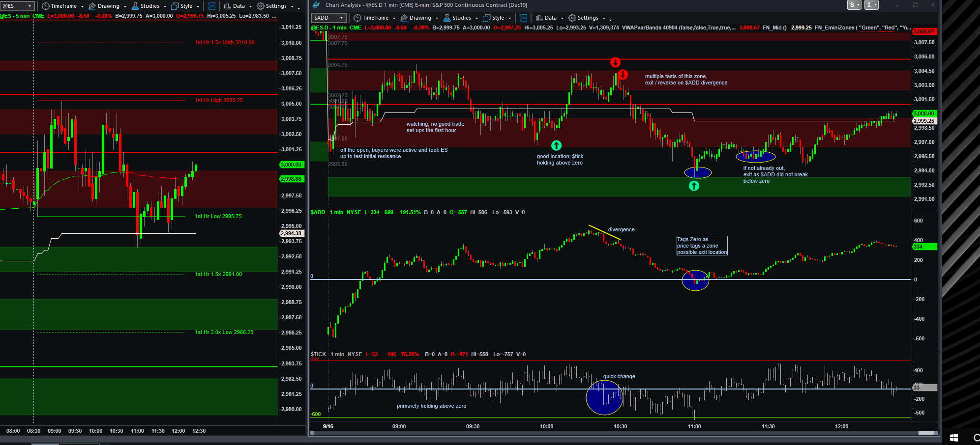
Task: Select 'if not already out' annotation
Action: [x=775, y=174]
